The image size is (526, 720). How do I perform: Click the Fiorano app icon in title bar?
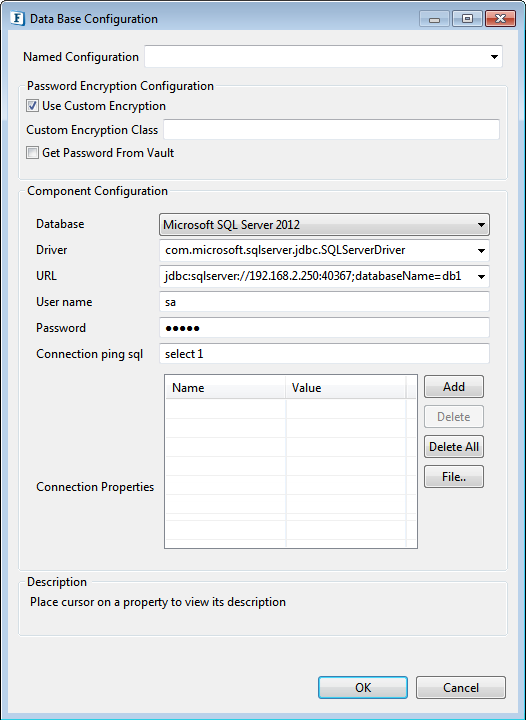pyautogui.click(x=17, y=19)
